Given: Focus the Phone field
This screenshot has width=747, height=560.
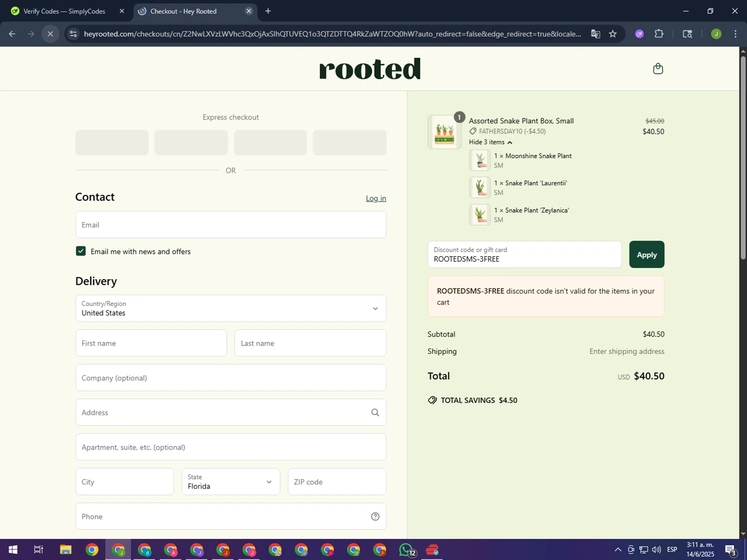Looking at the screenshot, I should pos(231,516).
